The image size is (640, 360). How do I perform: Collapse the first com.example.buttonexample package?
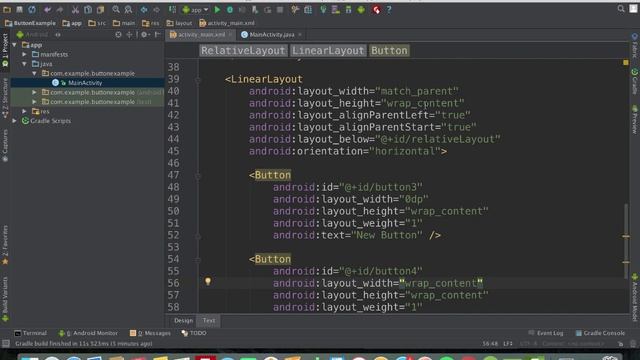(34, 73)
